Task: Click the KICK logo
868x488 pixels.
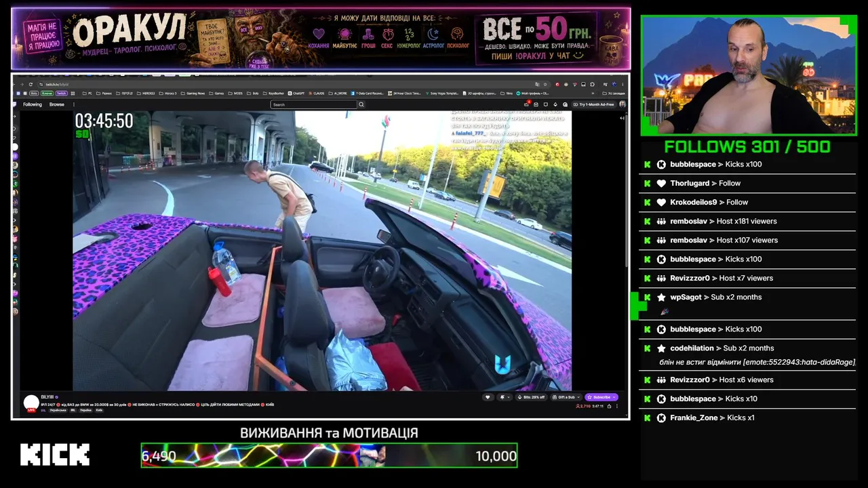Action: tap(55, 455)
